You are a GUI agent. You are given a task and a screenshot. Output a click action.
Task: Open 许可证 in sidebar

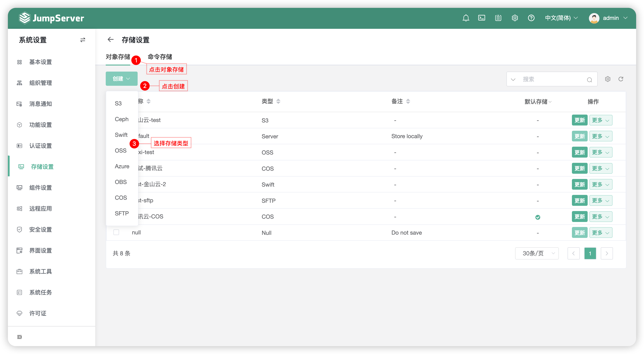tap(38, 313)
